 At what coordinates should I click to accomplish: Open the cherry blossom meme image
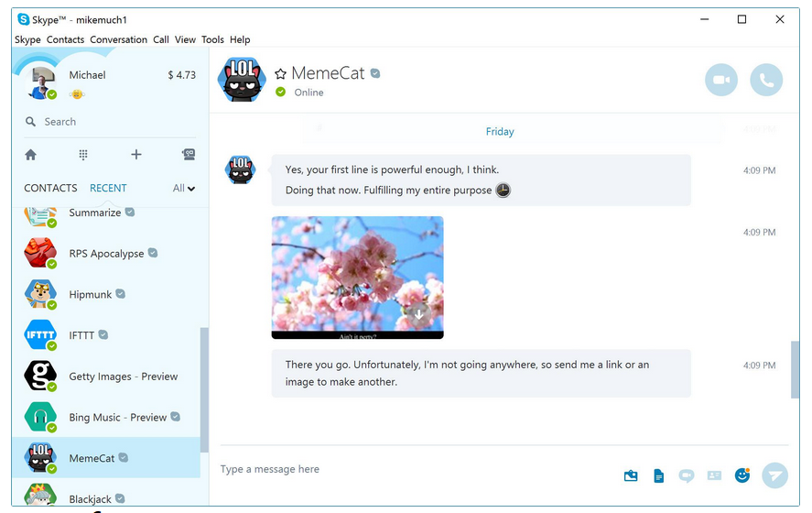(x=357, y=278)
